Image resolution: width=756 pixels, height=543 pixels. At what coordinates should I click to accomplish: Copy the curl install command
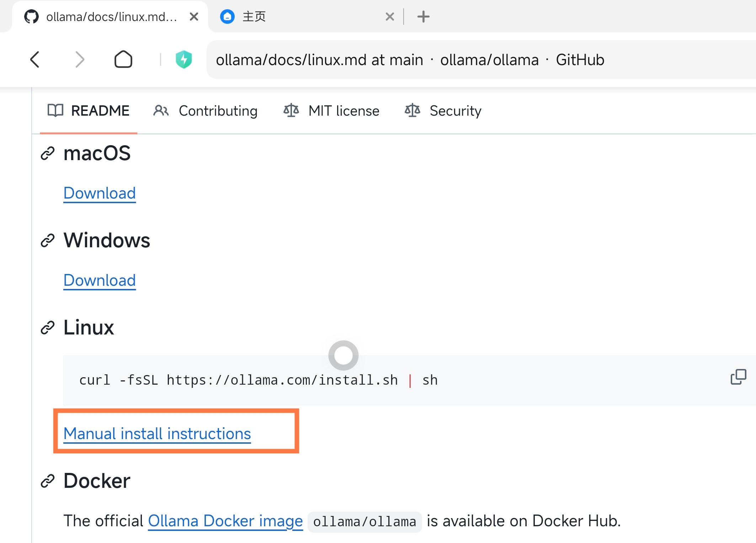pos(738,377)
